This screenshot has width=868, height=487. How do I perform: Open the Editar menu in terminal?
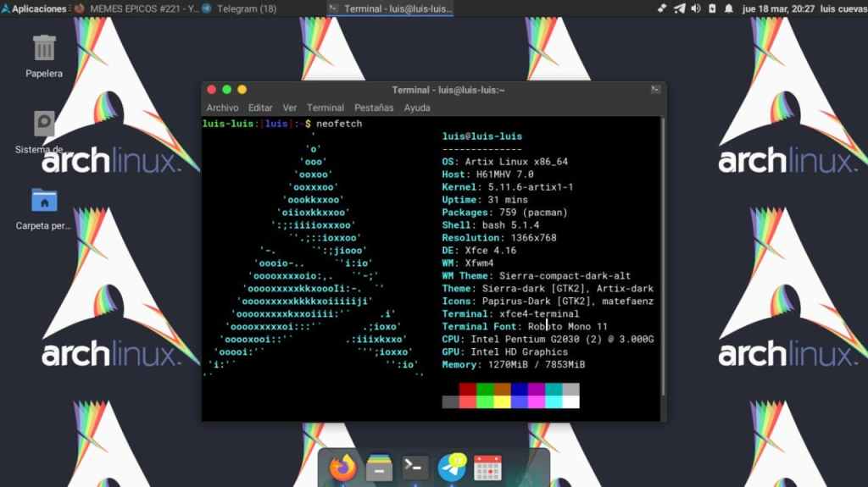point(260,108)
